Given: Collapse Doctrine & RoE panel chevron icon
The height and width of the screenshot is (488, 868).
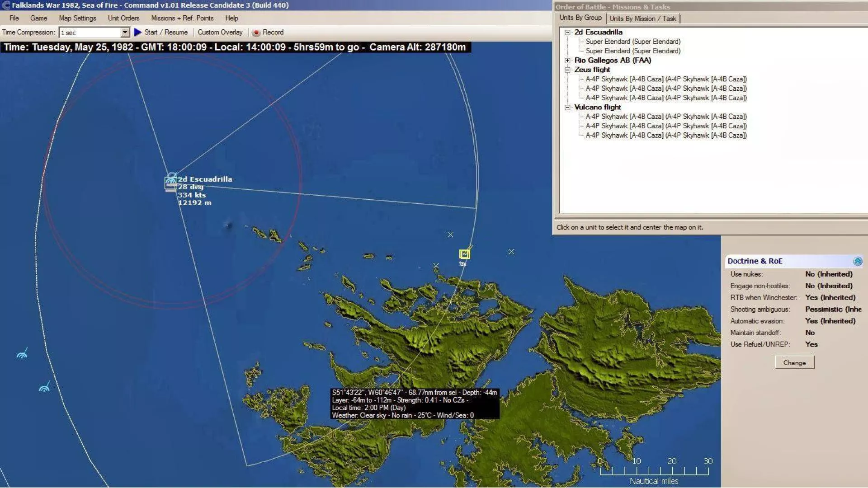Looking at the screenshot, I should [x=857, y=261].
